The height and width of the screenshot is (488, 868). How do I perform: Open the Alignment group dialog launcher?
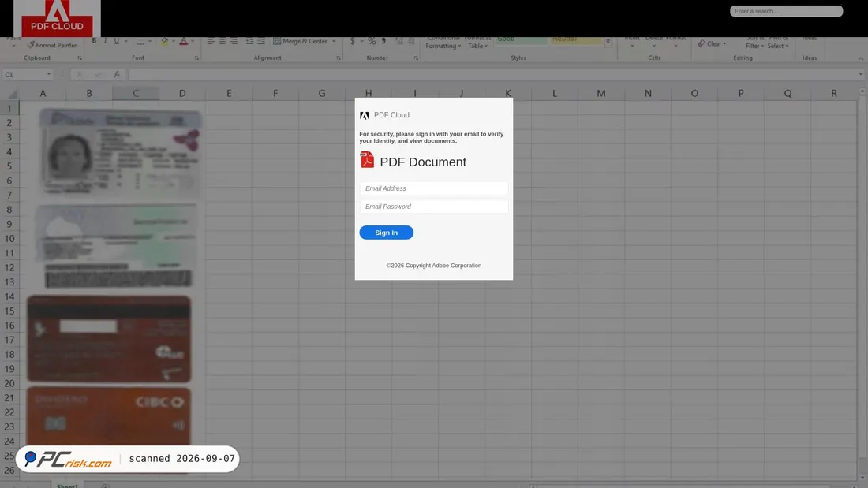tap(339, 58)
